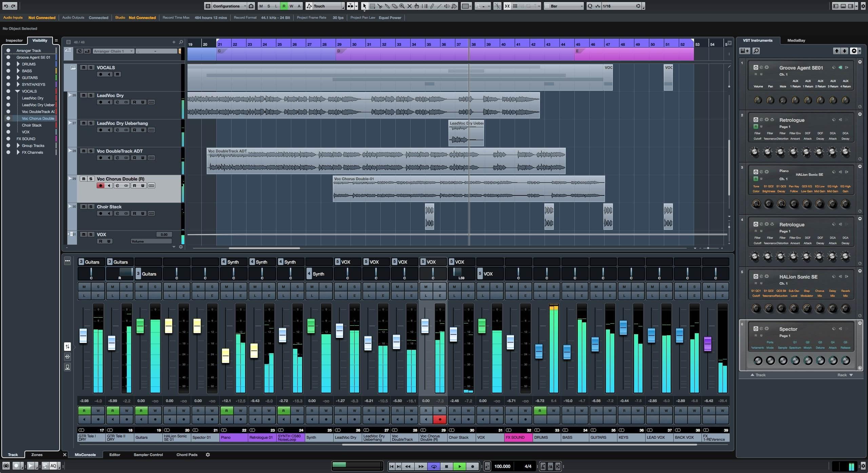
Task: Click the Record button in transport bar
Action: coord(472,466)
